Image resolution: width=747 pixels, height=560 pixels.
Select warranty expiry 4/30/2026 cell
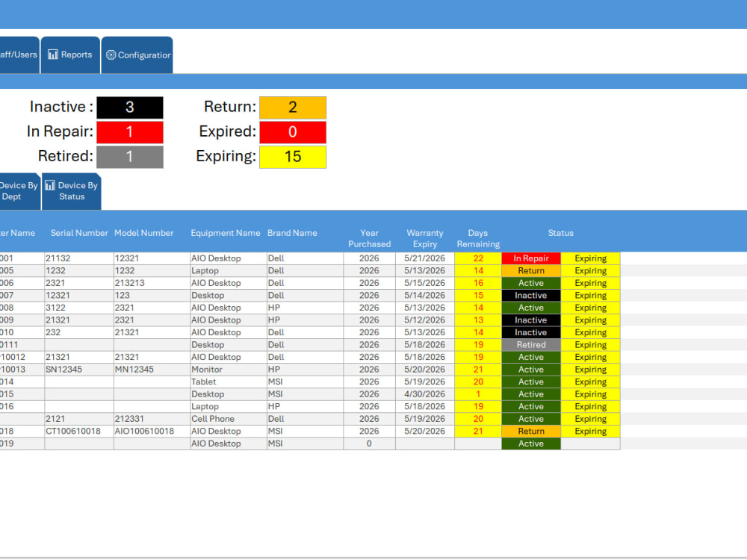425,394
